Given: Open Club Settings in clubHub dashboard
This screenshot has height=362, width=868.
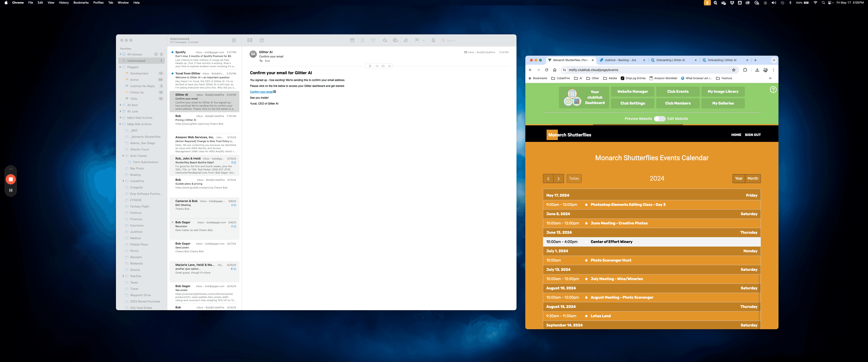Looking at the screenshot, I should pos(632,103).
